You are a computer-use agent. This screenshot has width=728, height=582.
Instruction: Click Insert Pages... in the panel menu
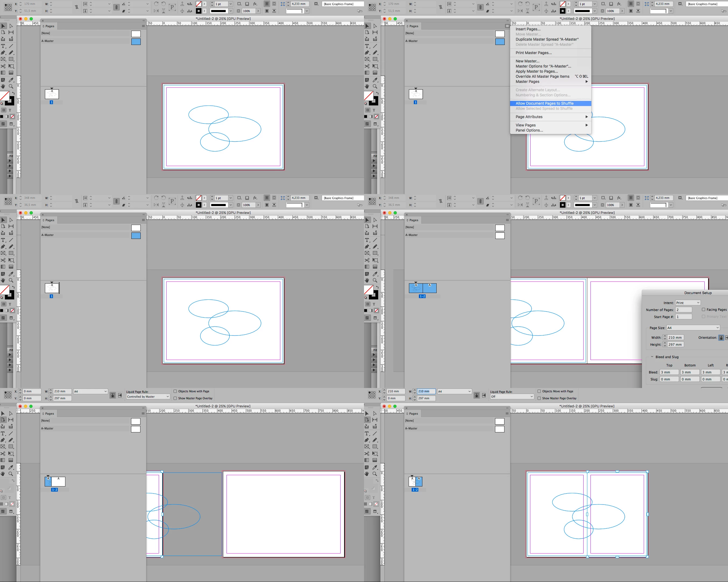[x=528, y=29]
